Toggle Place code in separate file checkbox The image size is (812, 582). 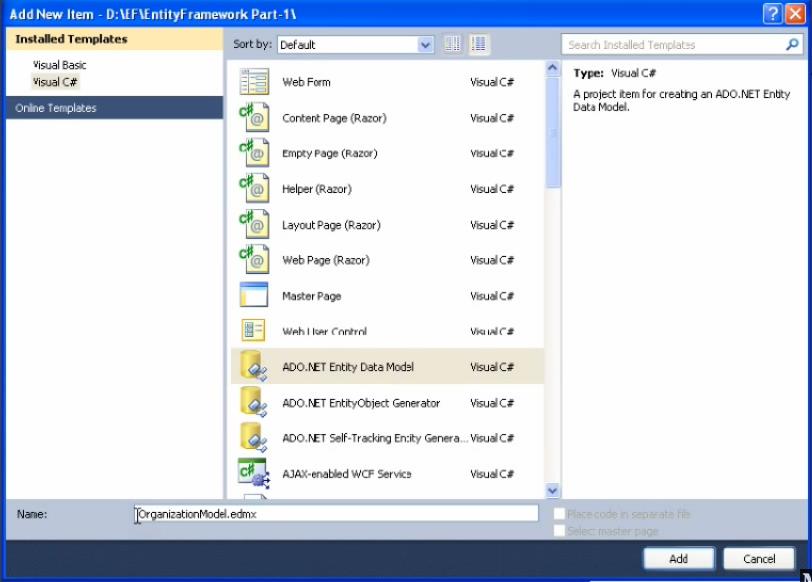pos(559,514)
